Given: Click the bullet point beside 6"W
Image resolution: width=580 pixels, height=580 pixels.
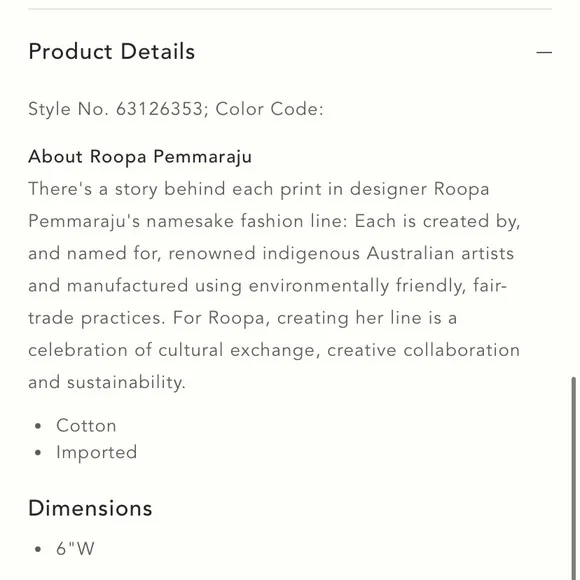Looking at the screenshot, I should [38, 549].
